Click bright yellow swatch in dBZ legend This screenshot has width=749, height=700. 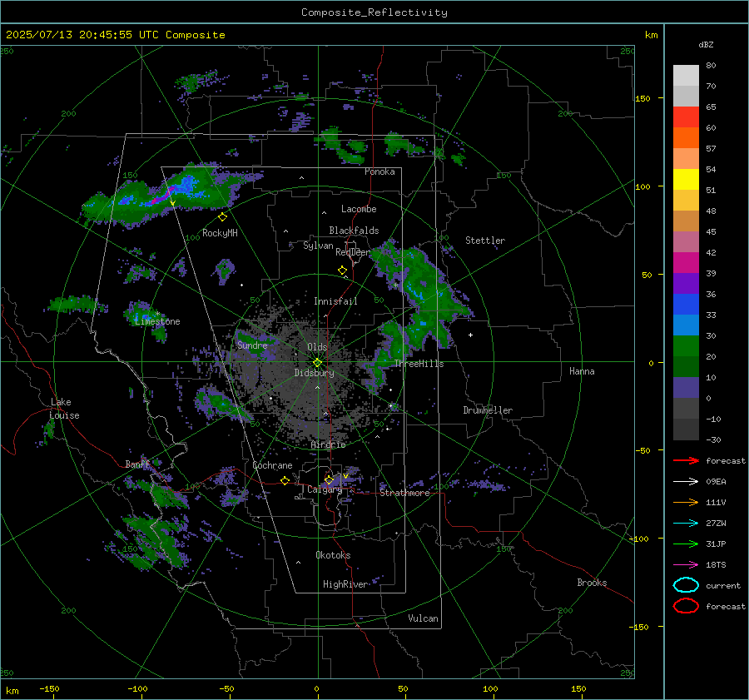[x=686, y=179]
